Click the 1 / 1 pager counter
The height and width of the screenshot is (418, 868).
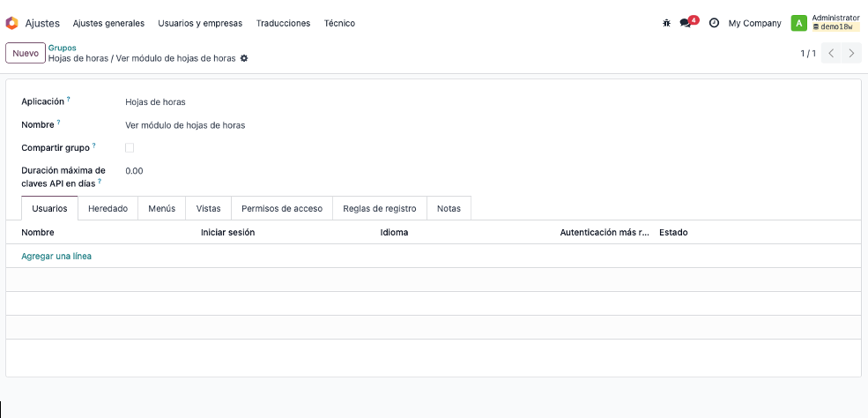pos(808,54)
